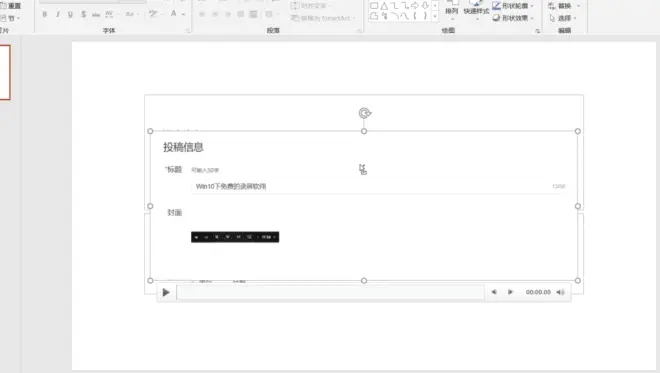Toggle Bold formatting in the font group

click(45, 14)
